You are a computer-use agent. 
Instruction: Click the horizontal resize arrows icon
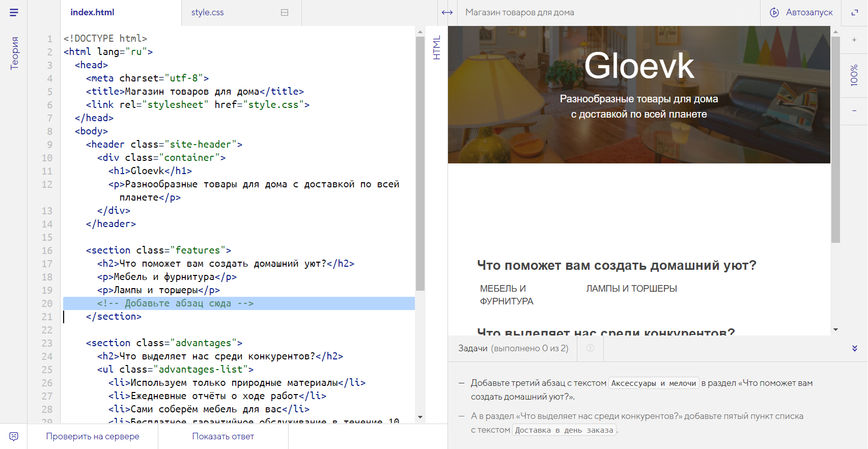point(447,12)
